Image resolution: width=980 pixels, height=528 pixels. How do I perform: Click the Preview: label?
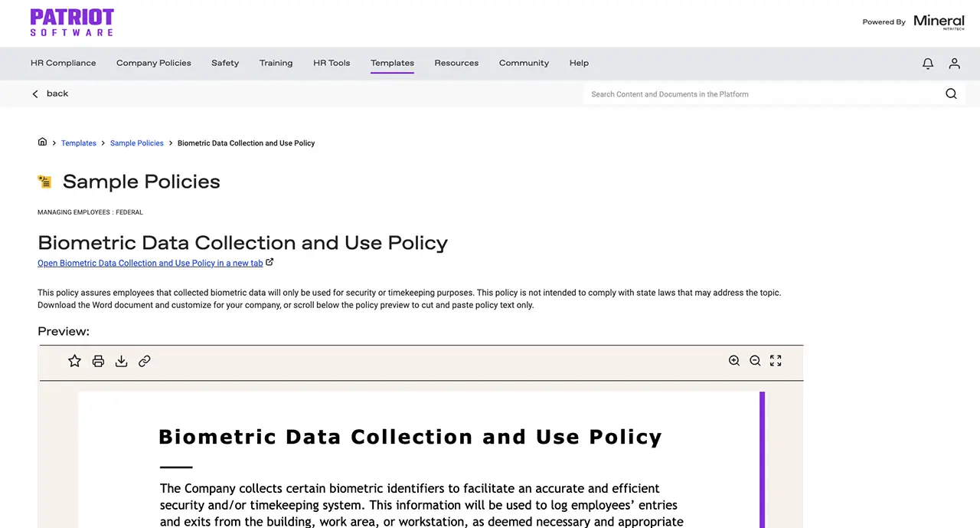pos(64,331)
